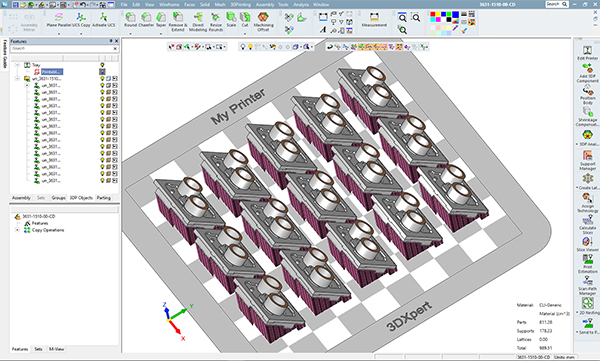Open the 2D Nesting tool
600x361 pixels.
(587, 306)
